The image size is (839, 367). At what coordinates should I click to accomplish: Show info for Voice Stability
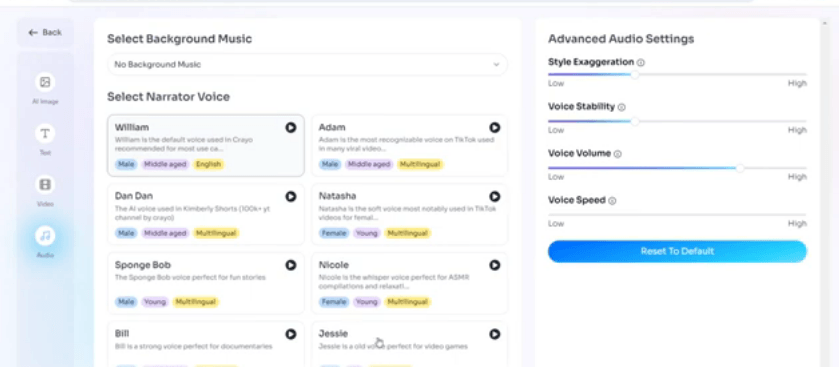(x=622, y=107)
